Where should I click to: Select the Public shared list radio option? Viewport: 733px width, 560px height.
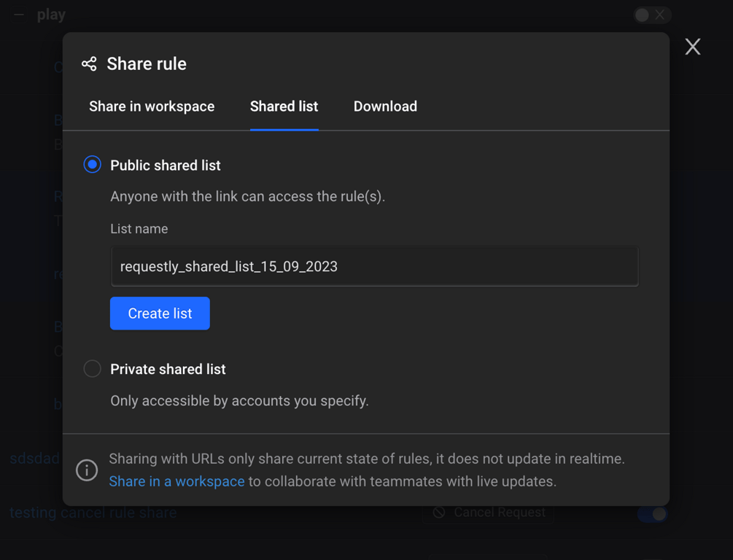pos(92,165)
